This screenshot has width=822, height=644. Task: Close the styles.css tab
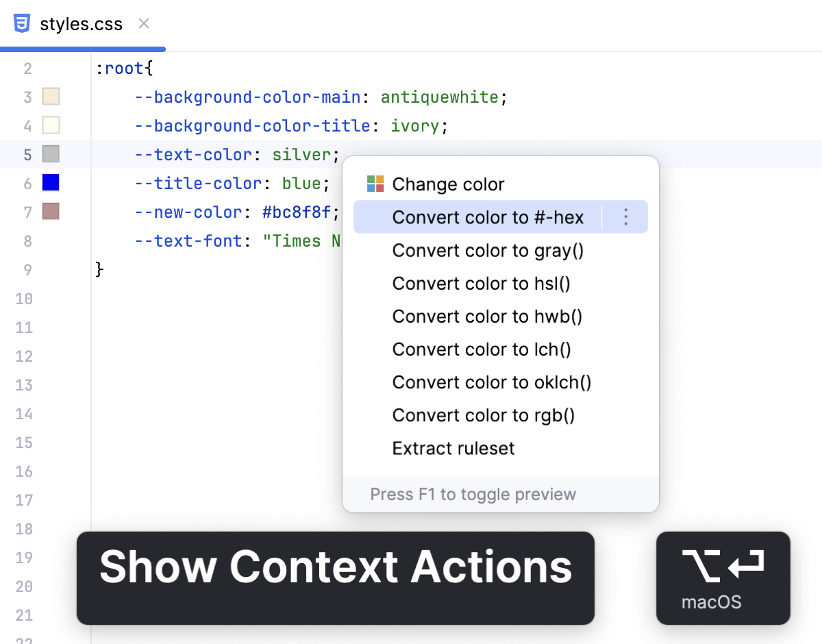pyautogui.click(x=143, y=23)
